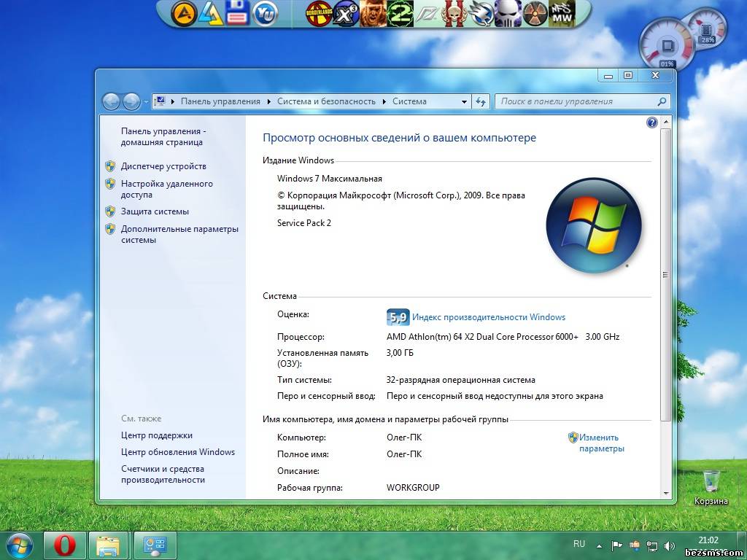Viewport: 747px width, 560px height.
Task: Click the Help question mark icon
Action: point(652,122)
